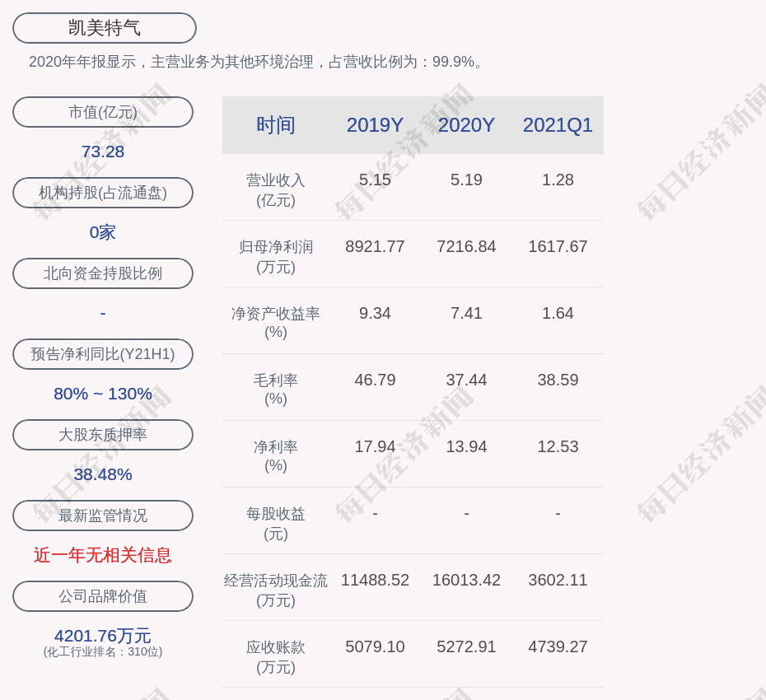Click receivables value 4739.27

pos(558,646)
